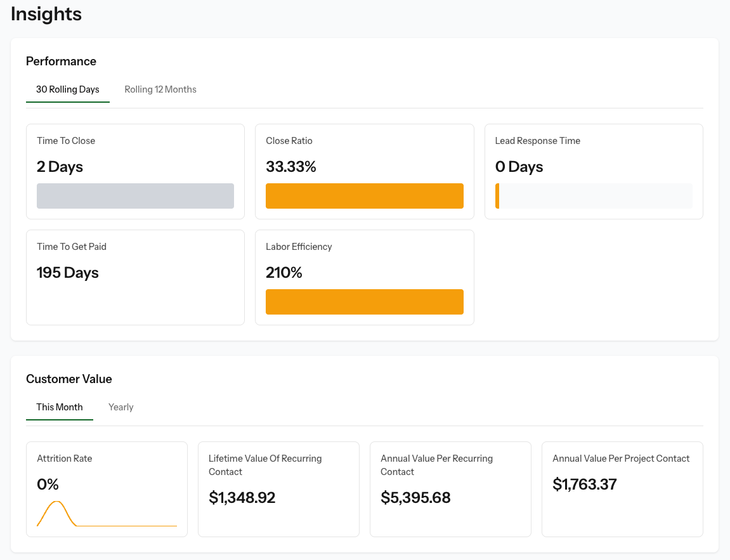Switch to the Rolling 12 Months tab
This screenshot has width=730, height=560.
pyautogui.click(x=160, y=89)
